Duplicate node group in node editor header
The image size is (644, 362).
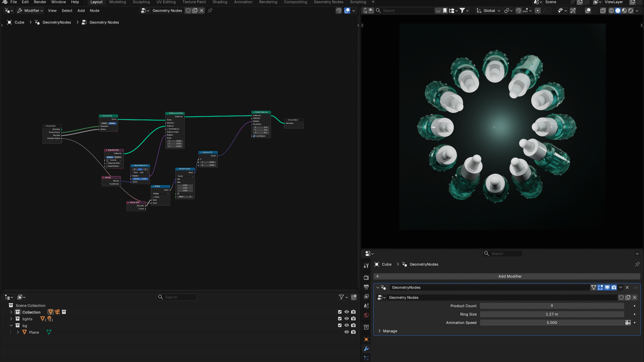coord(195,10)
